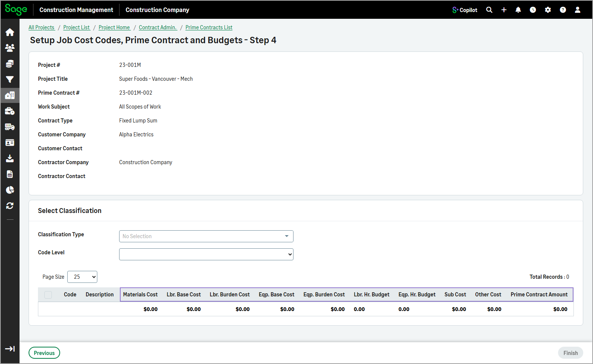
Task: Go back with the Previous button
Action: point(44,353)
